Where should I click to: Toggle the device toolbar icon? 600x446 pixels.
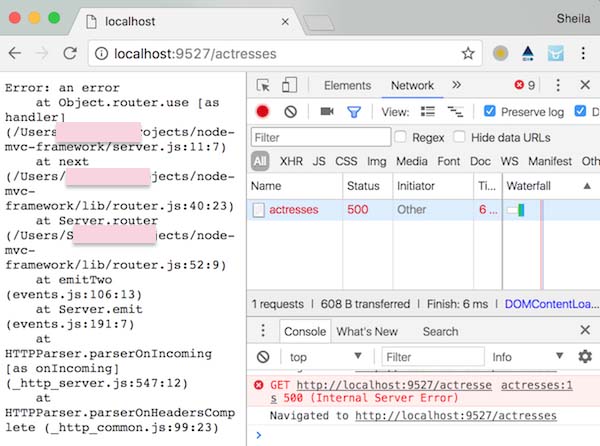pyautogui.click(x=289, y=85)
